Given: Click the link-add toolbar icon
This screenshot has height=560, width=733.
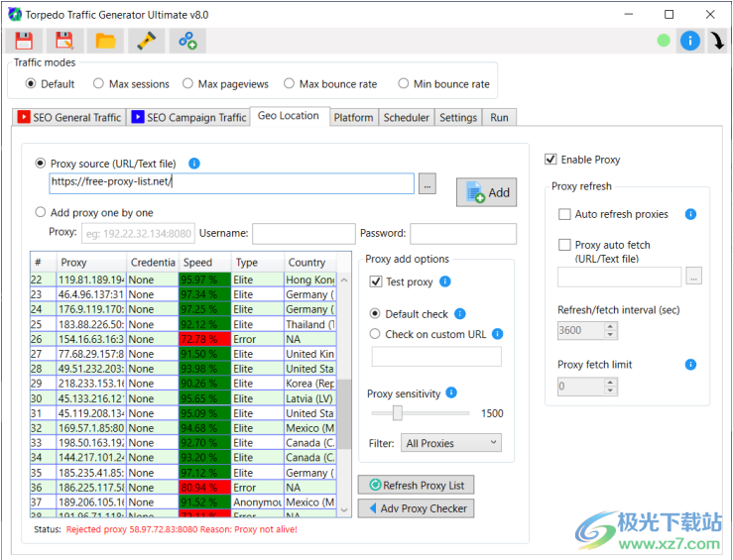Looking at the screenshot, I should coord(187,41).
